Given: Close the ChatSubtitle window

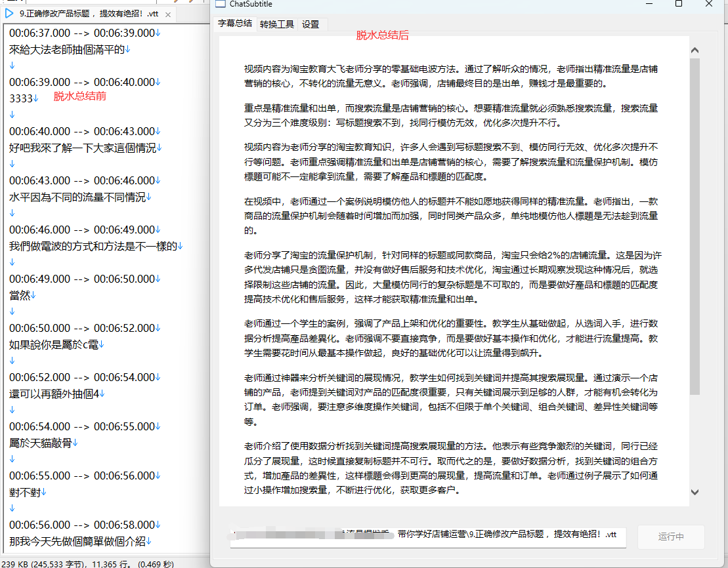Looking at the screenshot, I should [x=708, y=4].
